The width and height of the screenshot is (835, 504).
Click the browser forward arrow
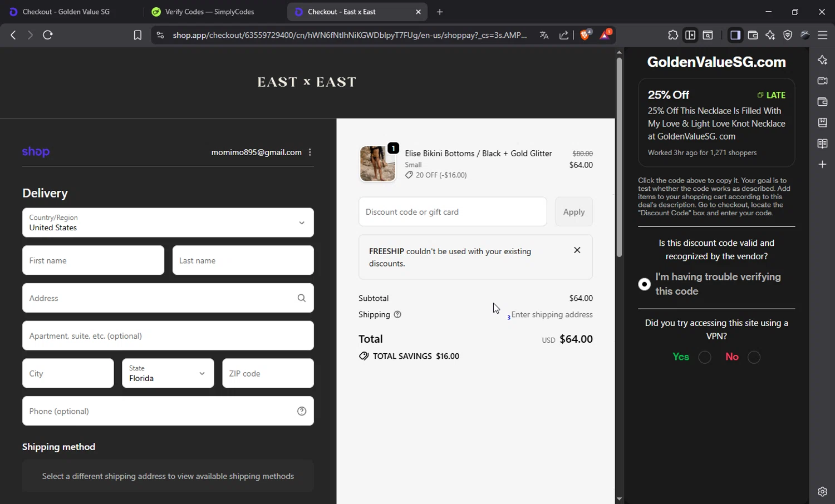[30, 35]
